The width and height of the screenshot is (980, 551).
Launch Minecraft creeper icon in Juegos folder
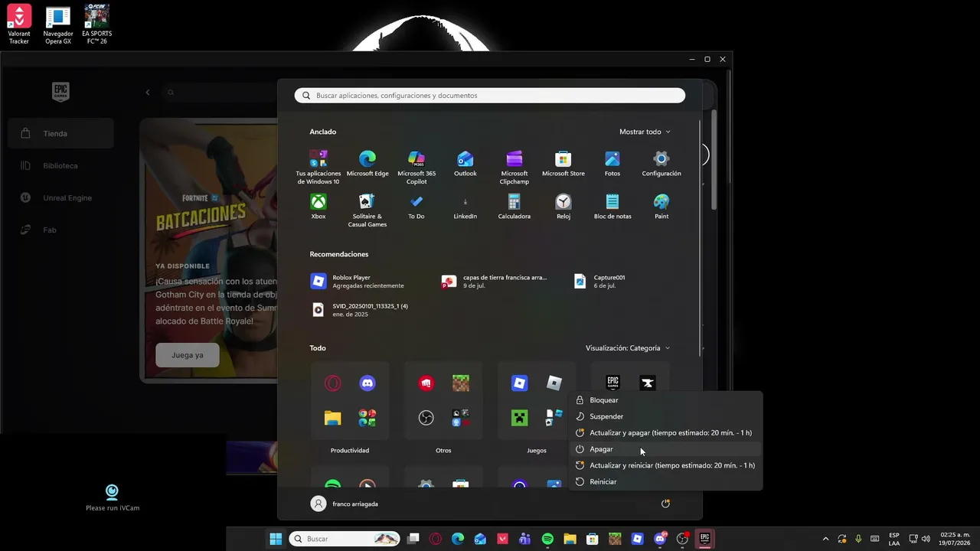[520, 418]
